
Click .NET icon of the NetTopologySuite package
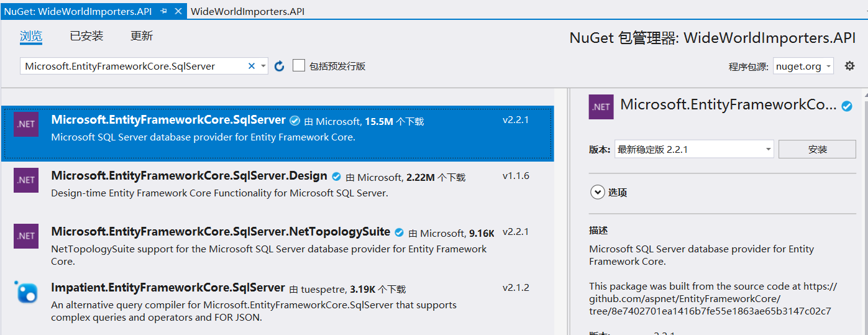point(26,236)
